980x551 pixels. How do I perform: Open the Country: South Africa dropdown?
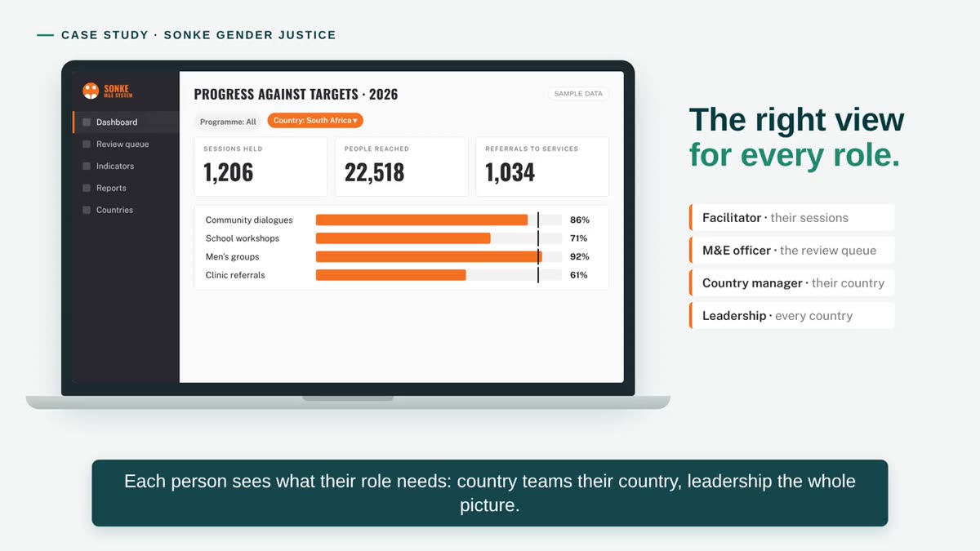315,121
